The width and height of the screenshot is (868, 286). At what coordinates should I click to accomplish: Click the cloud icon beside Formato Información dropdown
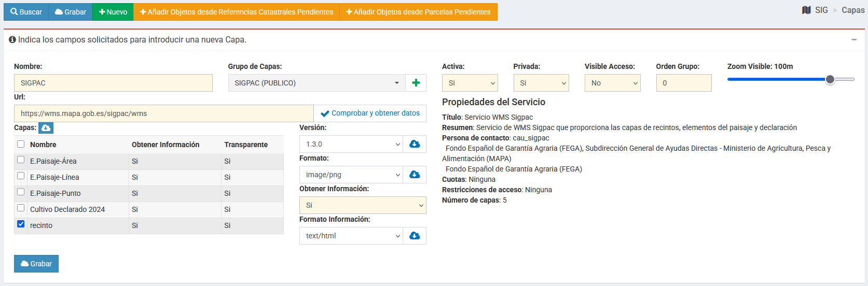415,236
